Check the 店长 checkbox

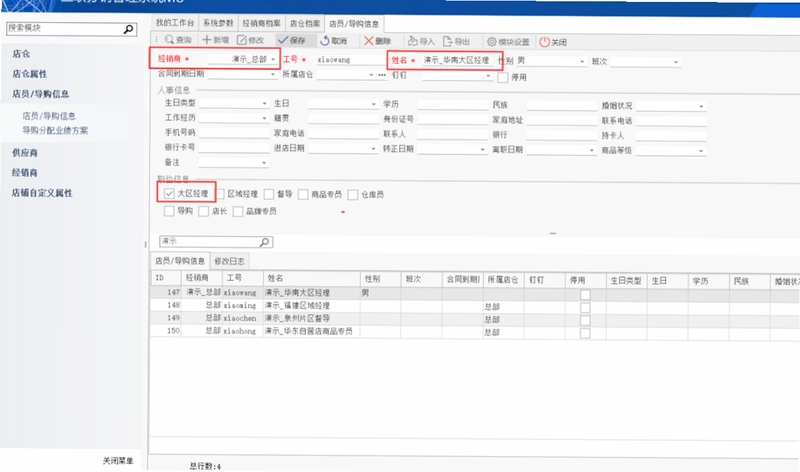204,211
